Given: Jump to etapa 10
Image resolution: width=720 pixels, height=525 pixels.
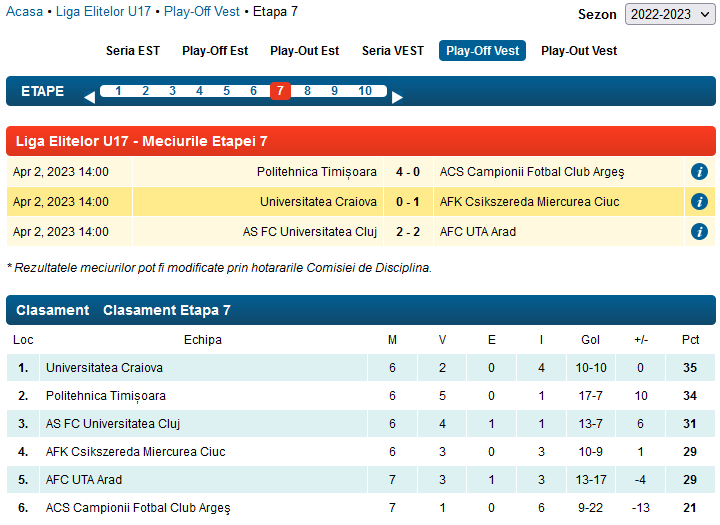Looking at the screenshot, I should point(365,91).
